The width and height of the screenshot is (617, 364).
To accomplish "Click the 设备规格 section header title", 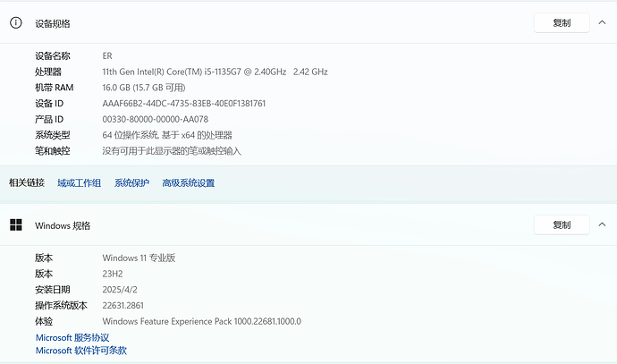I will click(x=53, y=23).
